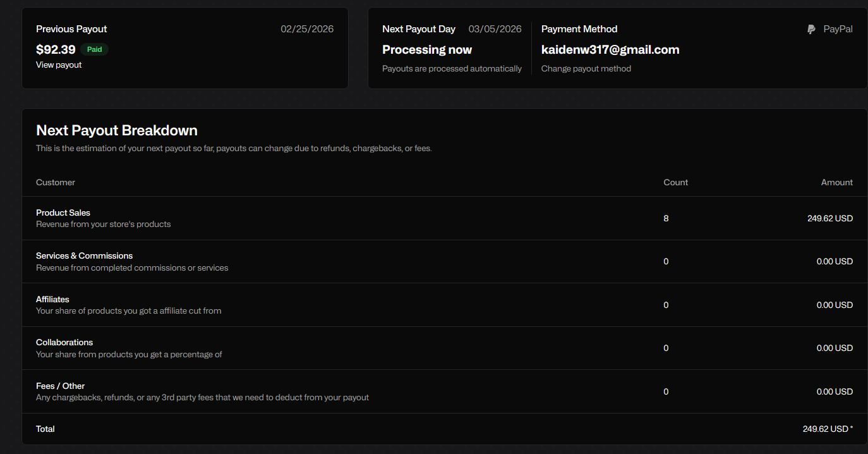Image resolution: width=868 pixels, height=454 pixels.
Task: Click the Affiliates count value 0
Action: tap(666, 305)
